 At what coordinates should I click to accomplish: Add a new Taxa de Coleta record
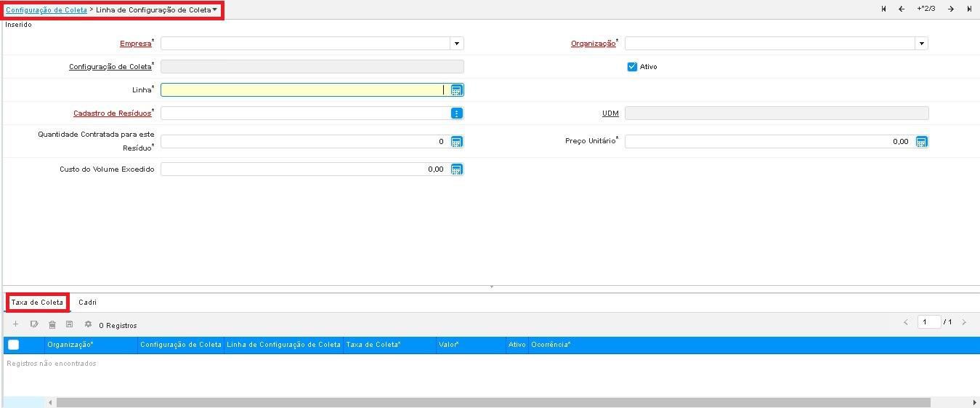tap(16, 324)
